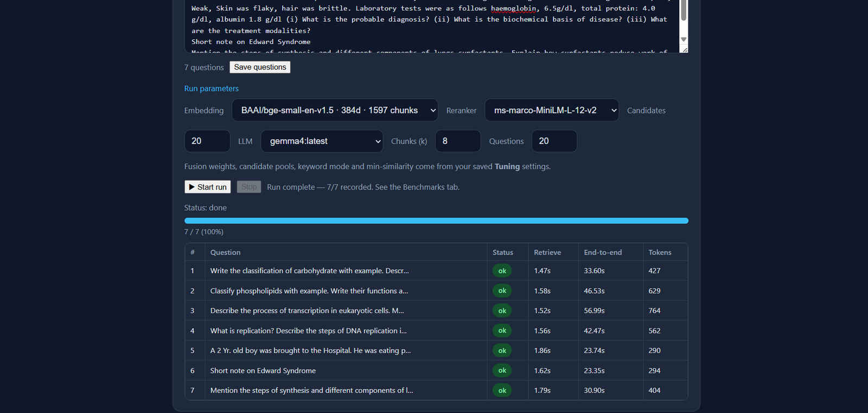Click ok status badge for Edward Syndrome row
This screenshot has height=413, width=868.
coord(502,371)
